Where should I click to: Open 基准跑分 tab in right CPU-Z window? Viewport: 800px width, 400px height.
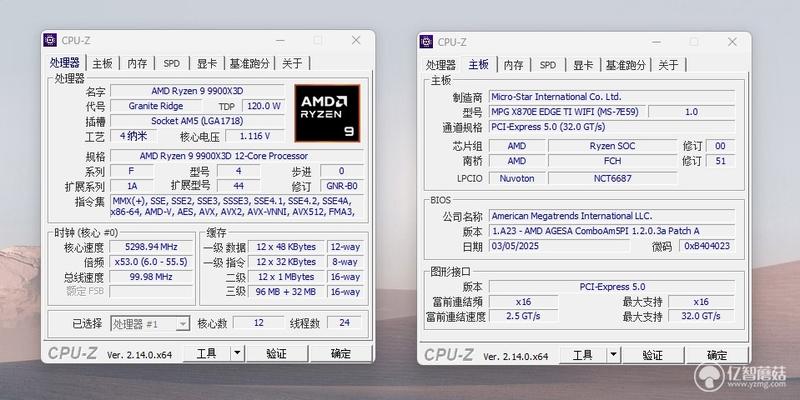click(625, 65)
